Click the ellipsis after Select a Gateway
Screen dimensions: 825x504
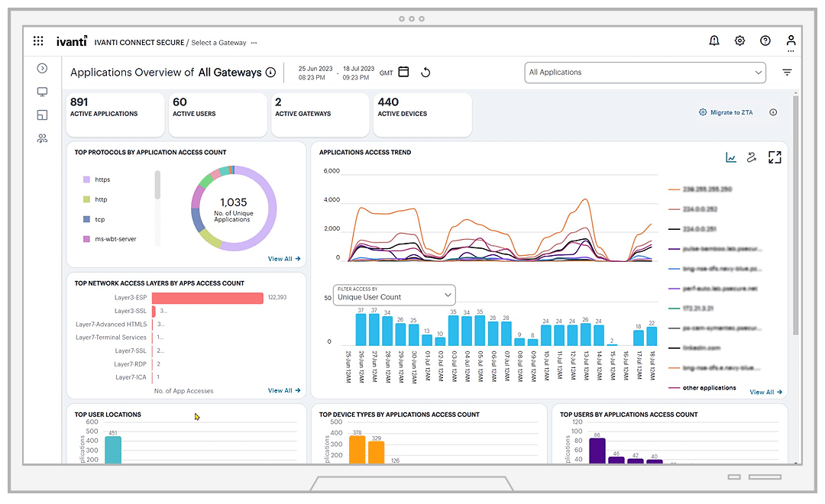click(x=254, y=43)
